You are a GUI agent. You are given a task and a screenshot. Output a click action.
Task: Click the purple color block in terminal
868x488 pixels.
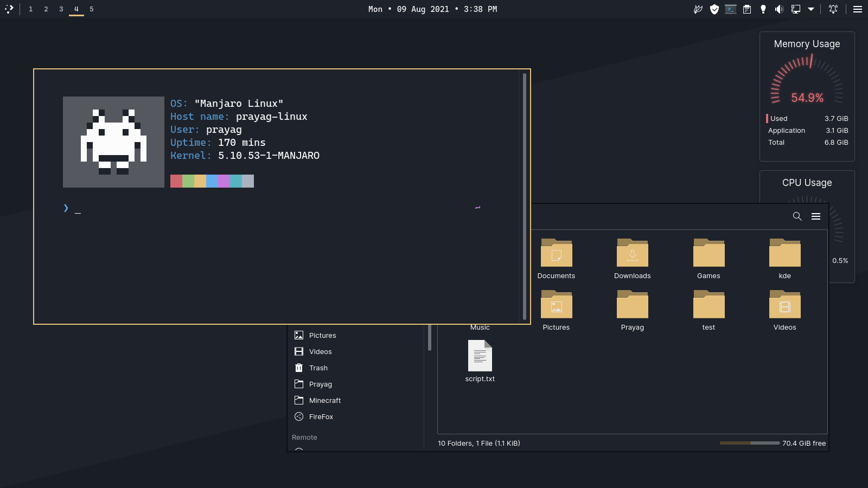coord(224,181)
